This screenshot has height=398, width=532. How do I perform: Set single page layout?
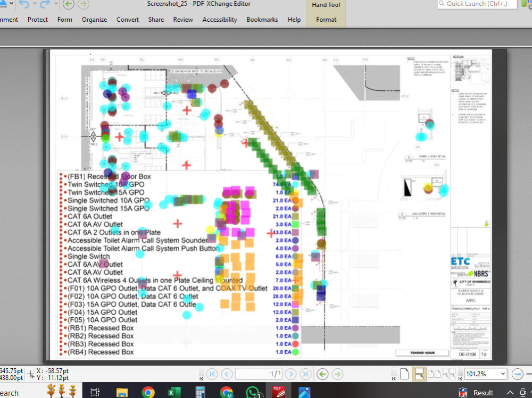[404, 374]
